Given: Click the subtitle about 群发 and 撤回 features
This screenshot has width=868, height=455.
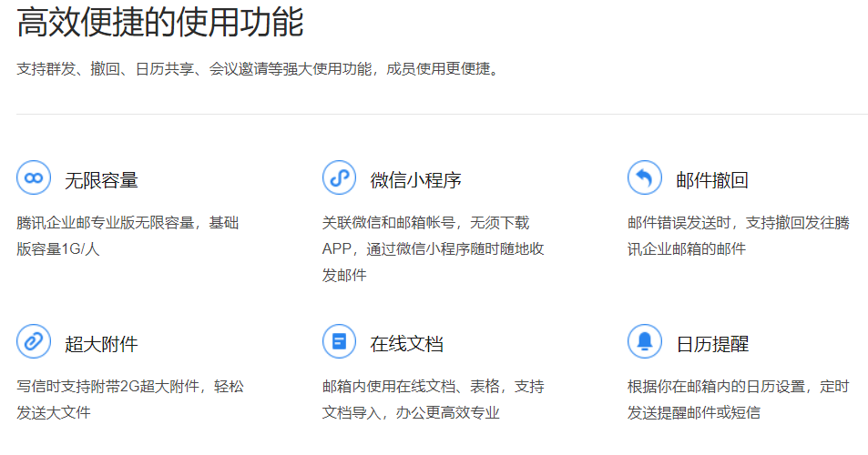Looking at the screenshot, I should point(258,70).
